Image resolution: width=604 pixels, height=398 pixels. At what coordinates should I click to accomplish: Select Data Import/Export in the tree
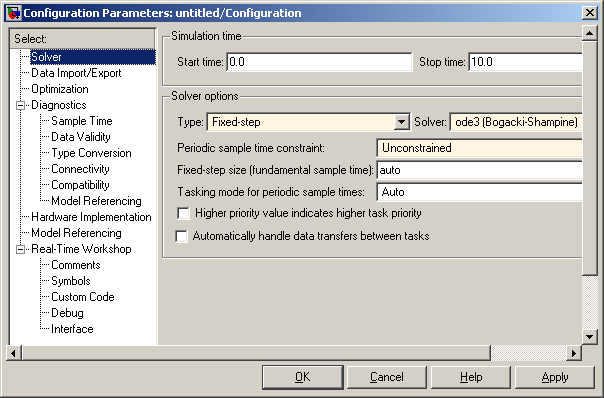[76, 73]
